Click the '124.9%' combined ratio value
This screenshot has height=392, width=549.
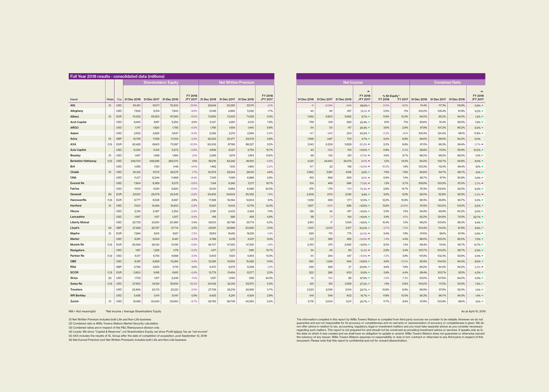pyautogui.click(x=442, y=217)
